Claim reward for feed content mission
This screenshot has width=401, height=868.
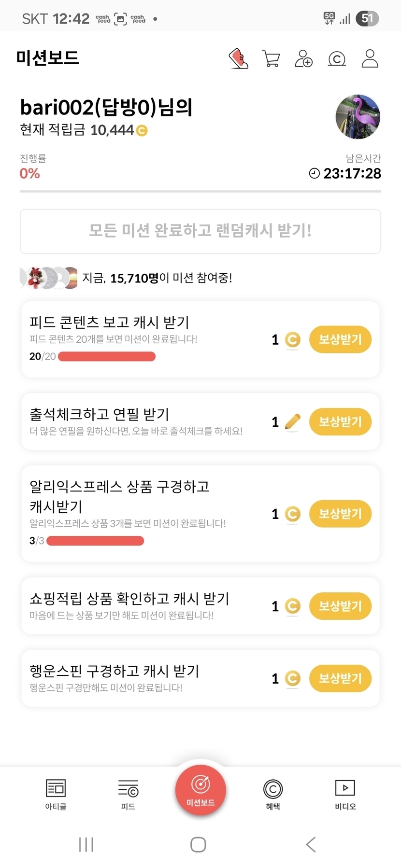coord(340,339)
